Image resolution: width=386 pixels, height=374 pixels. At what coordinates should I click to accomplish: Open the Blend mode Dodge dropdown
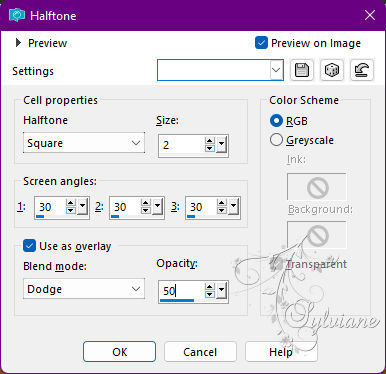click(84, 289)
